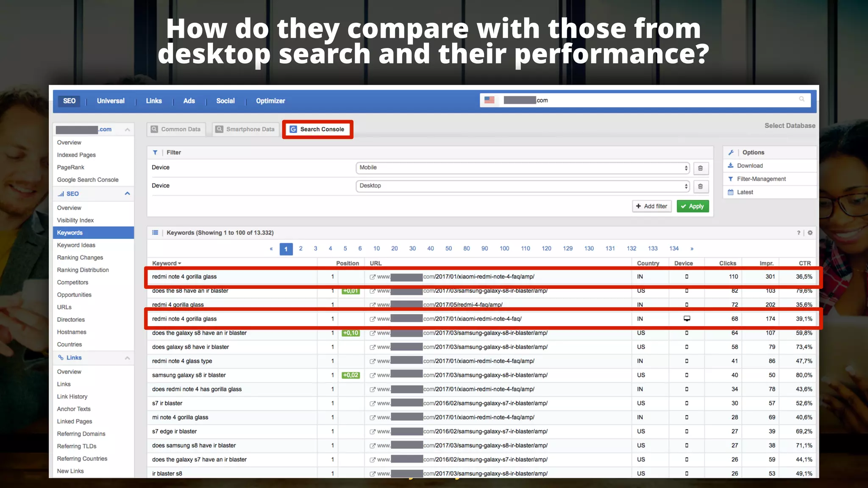Click the Add filter button

coord(652,206)
